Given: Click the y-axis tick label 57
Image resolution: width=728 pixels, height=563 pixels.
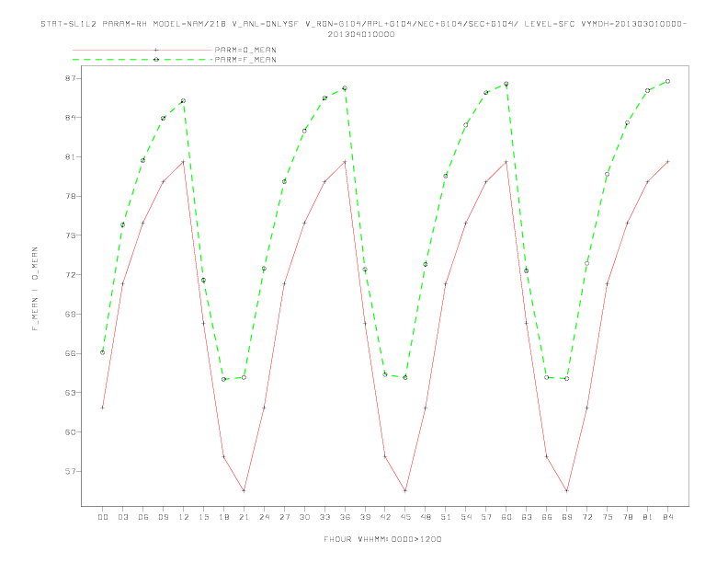Looking at the screenshot, I should pos(70,472).
